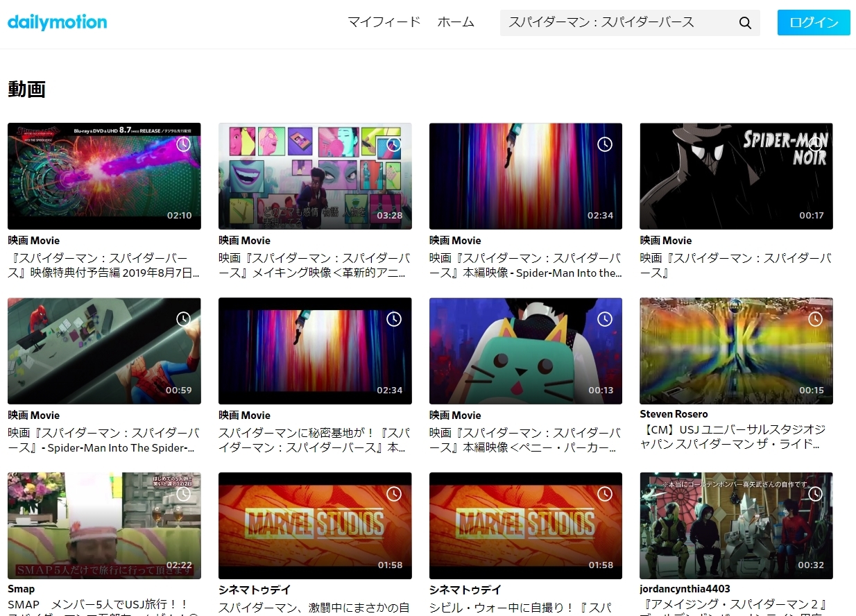Open シネマトゥデイ channel under シビル・ウォー video
This screenshot has height=616, width=856.
[465, 590]
